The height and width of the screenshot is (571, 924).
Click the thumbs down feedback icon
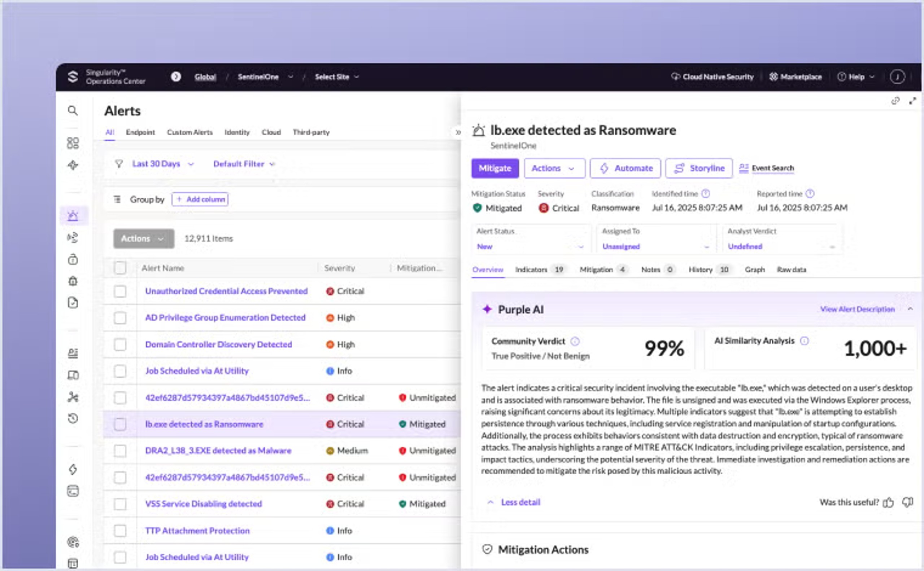point(907,502)
